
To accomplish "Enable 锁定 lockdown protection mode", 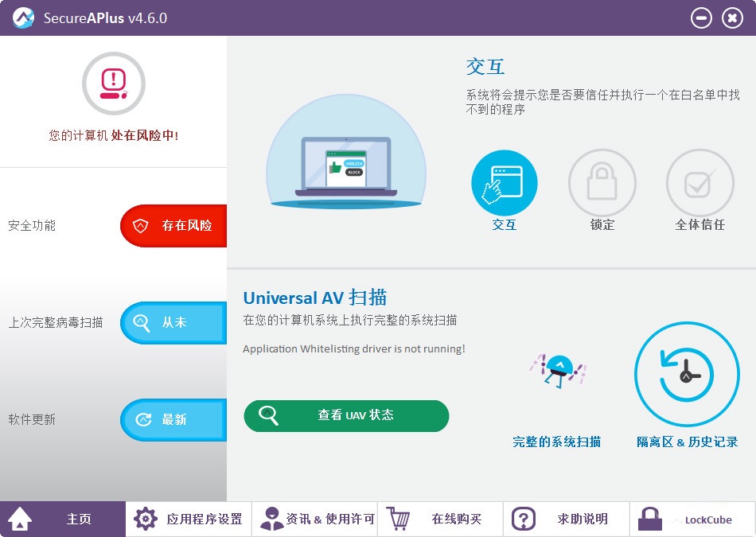I will 602,181.
